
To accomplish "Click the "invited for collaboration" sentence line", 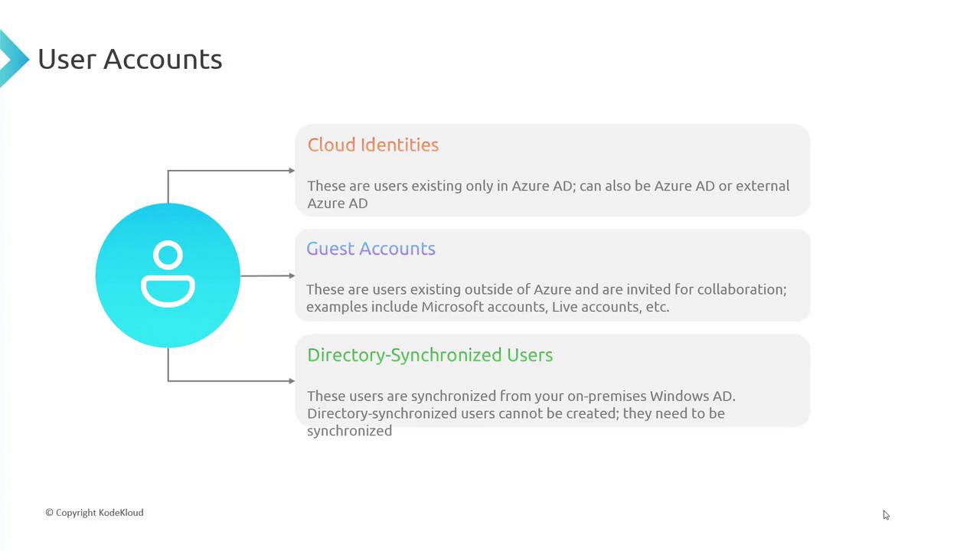I will click(546, 289).
